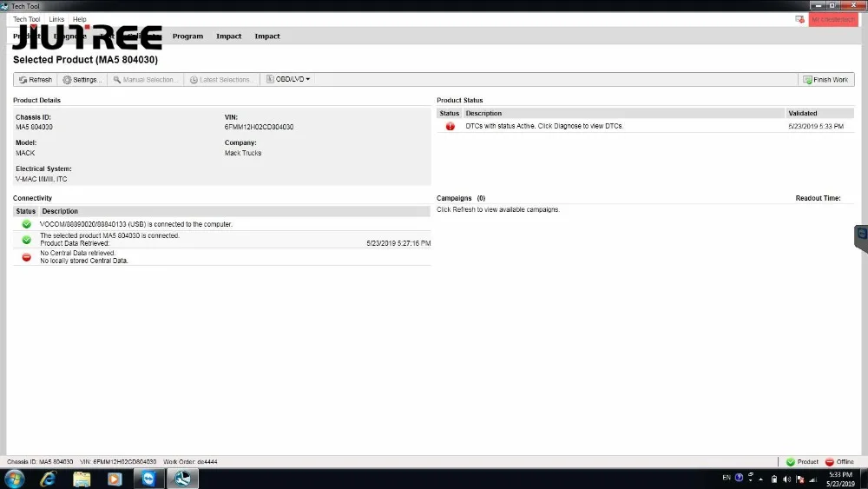
Task: Click the EN language indicator in the tray
Action: [x=727, y=478]
